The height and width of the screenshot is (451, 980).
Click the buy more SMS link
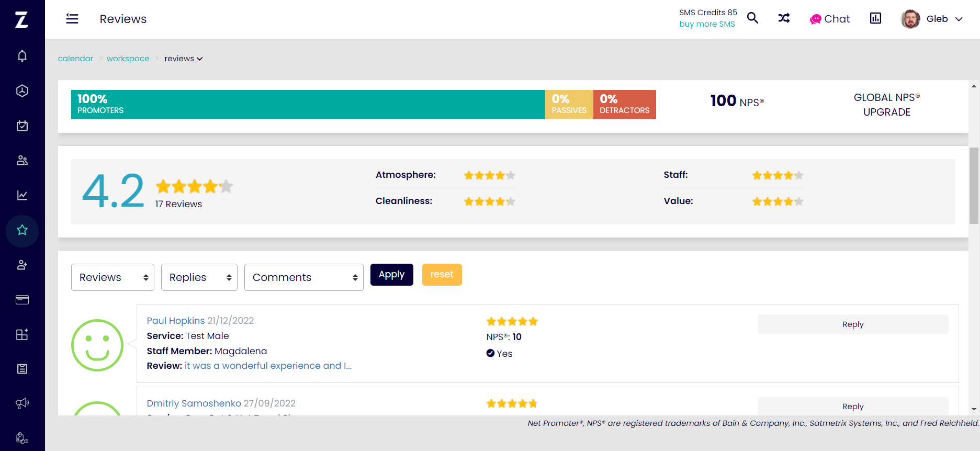[707, 24]
